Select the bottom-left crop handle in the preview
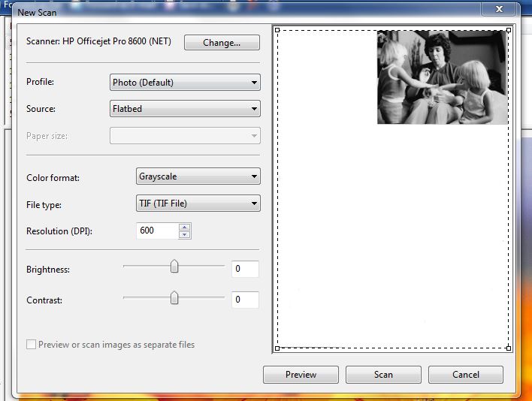The height and width of the screenshot is (401, 532). point(277,348)
